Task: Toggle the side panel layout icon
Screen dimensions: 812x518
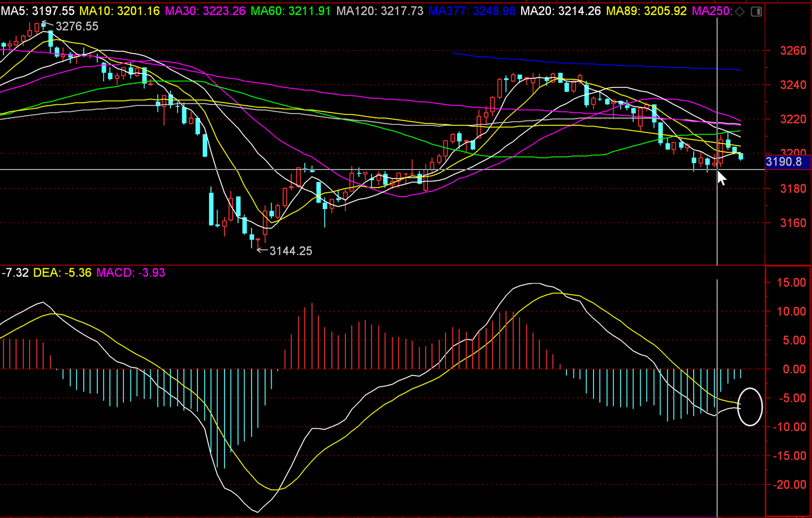Action: (x=756, y=11)
